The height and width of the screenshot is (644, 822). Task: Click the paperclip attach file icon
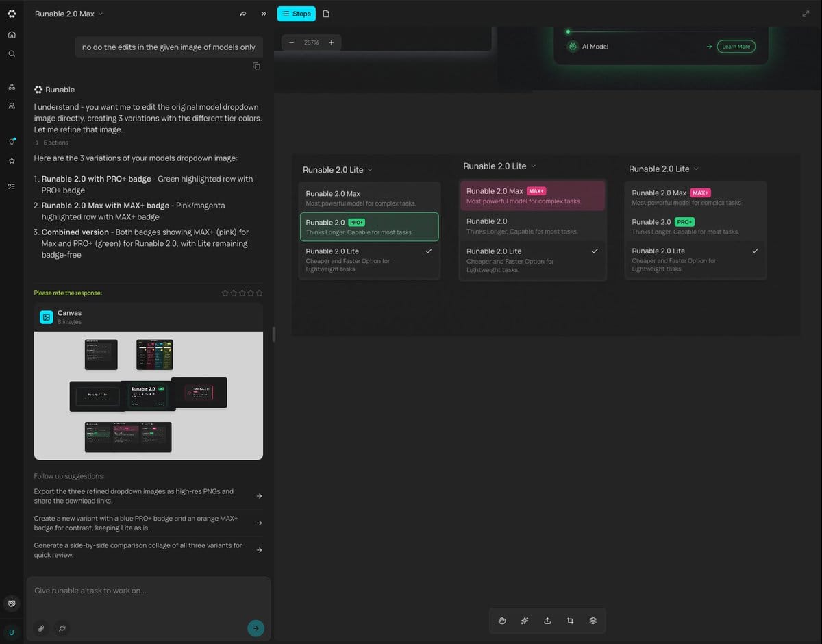click(41, 628)
